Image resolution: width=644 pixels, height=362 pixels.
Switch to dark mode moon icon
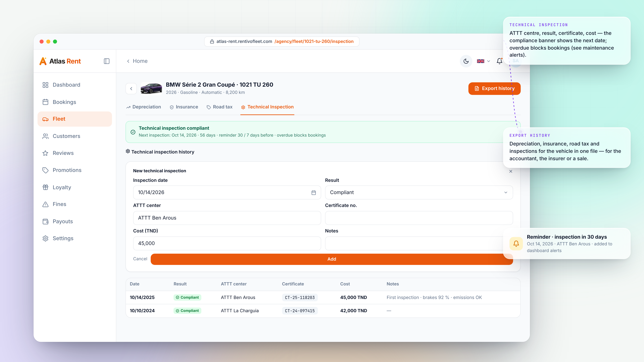(x=466, y=61)
